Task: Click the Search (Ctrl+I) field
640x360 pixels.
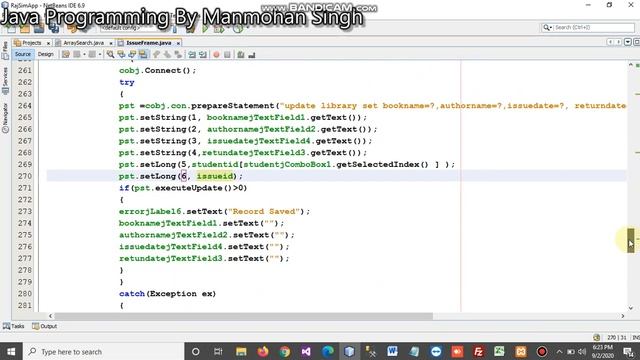Action: click(588, 27)
